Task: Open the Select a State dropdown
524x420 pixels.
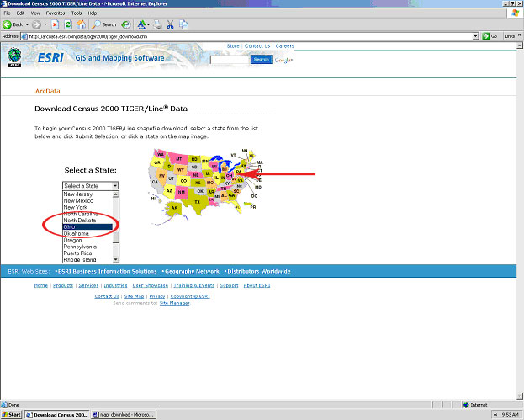Action: click(91, 185)
